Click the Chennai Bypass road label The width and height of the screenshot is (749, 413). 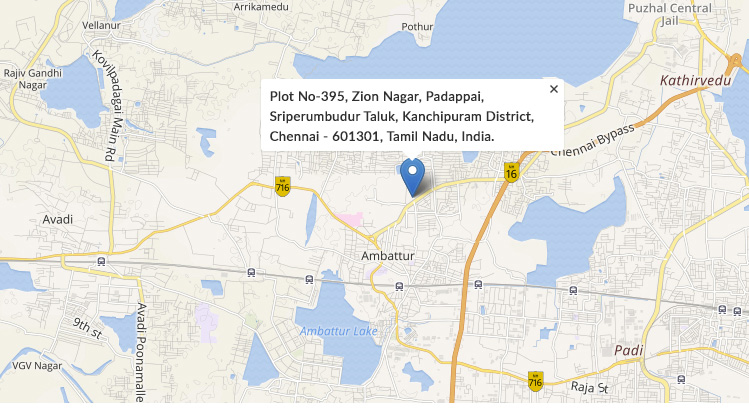pos(592,142)
